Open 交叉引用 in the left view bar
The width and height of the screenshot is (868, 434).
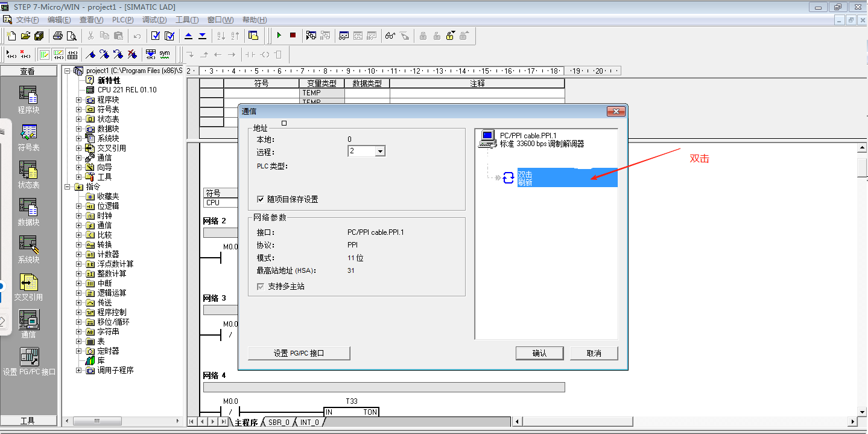(28, 287)
